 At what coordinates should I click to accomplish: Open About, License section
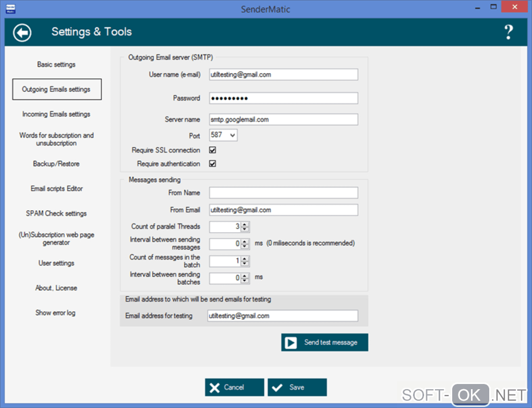point(56,288)
